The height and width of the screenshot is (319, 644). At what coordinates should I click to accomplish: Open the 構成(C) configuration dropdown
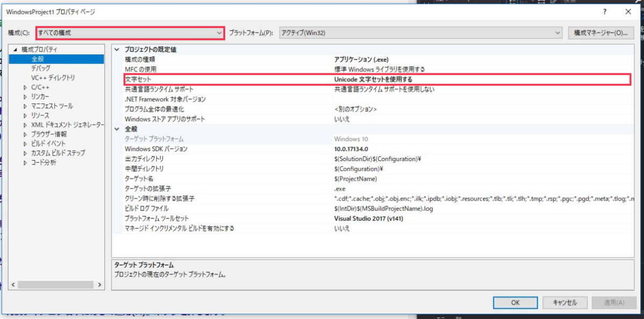130,33
